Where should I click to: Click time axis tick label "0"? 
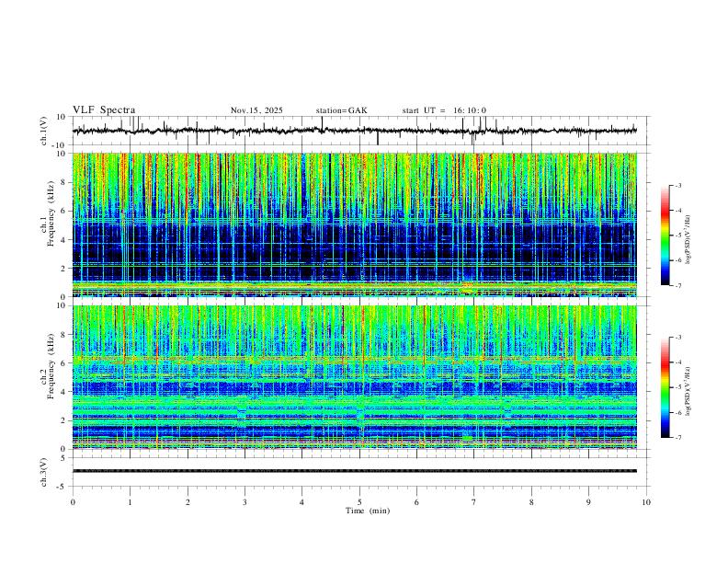(x=73, y=502)
